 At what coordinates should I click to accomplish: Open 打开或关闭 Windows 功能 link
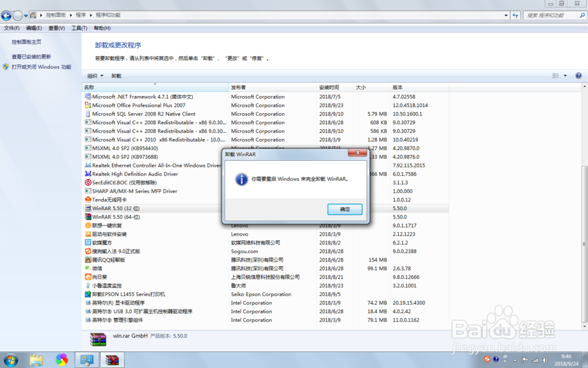tap(41, 67)
